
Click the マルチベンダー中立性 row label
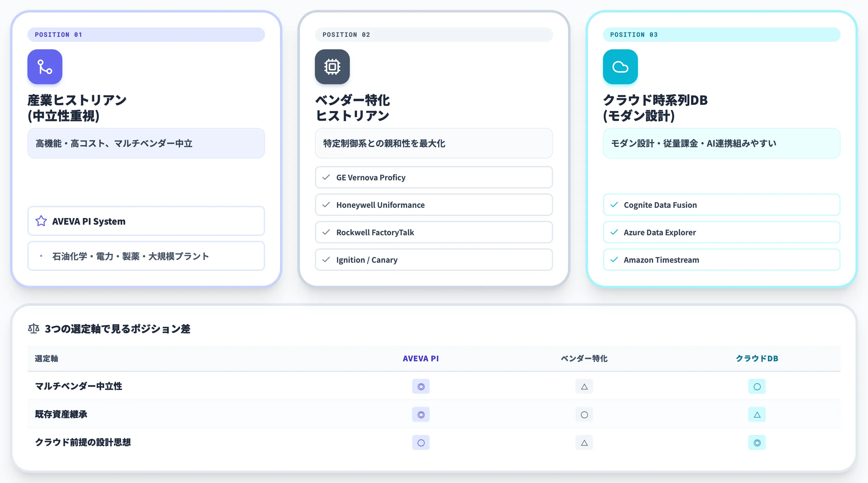79,386
